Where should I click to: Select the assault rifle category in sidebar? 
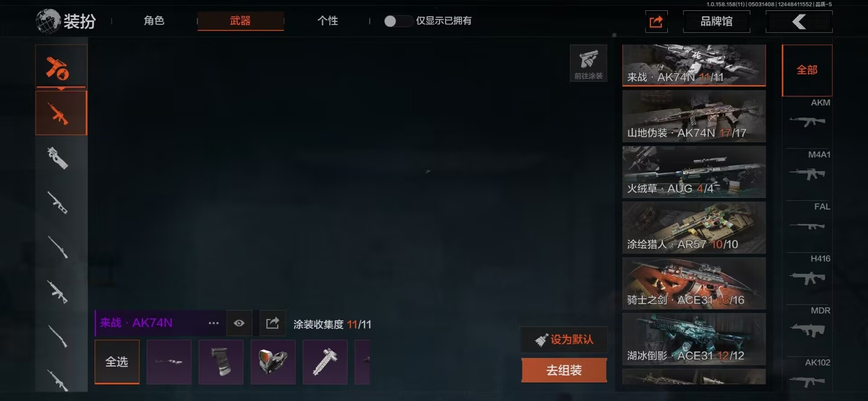click(61, 113)
